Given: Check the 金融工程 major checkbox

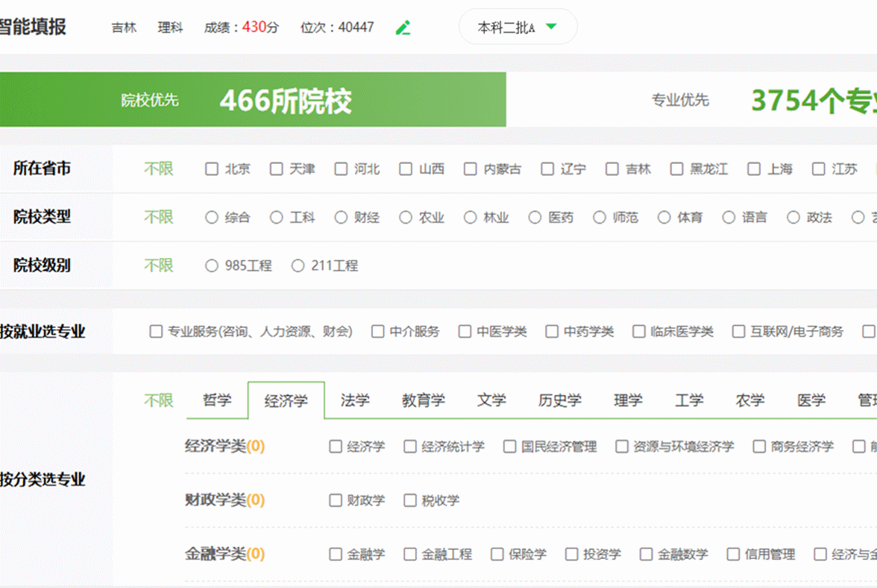Looking at the screenshot, I should pyautogui.click(x=410, y=554).
